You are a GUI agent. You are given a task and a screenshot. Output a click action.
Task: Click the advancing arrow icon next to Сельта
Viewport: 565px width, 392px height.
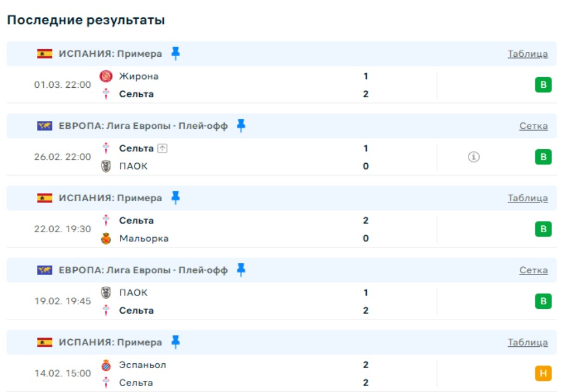163,149
